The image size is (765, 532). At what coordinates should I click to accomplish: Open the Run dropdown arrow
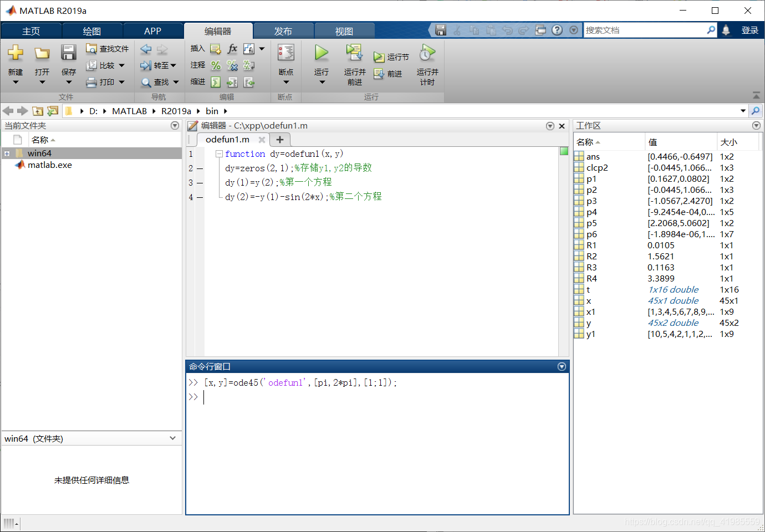click(x=322, y=82)
